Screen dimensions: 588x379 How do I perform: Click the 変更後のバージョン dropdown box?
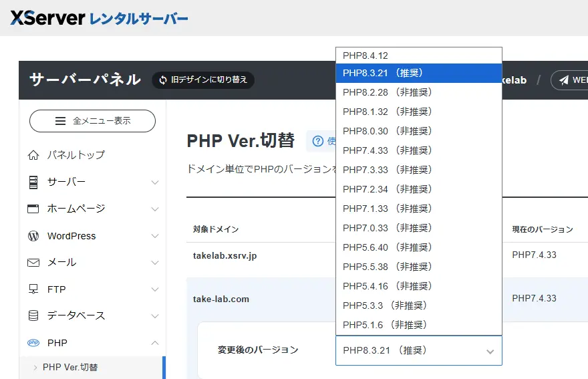[x=418, y=350]
